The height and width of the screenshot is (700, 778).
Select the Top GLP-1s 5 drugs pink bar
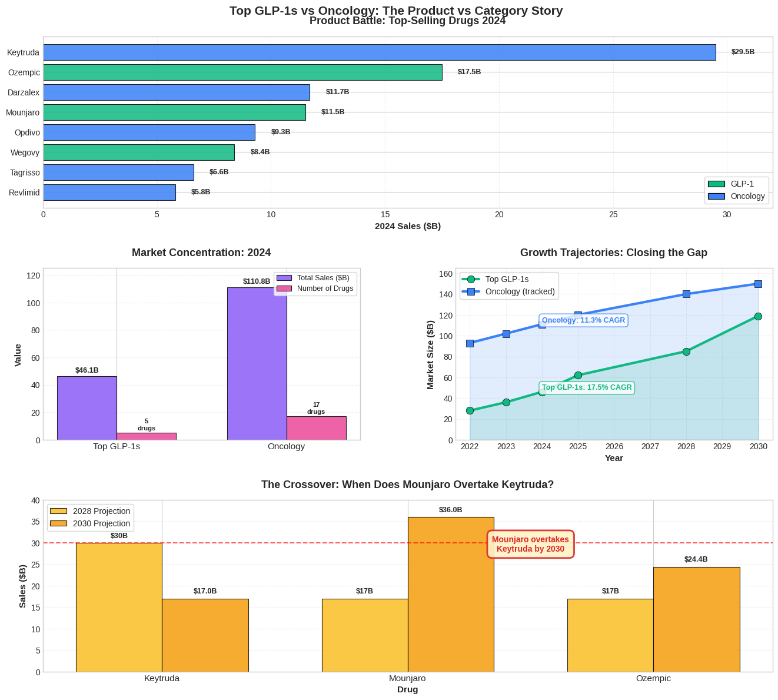[147, 436]
